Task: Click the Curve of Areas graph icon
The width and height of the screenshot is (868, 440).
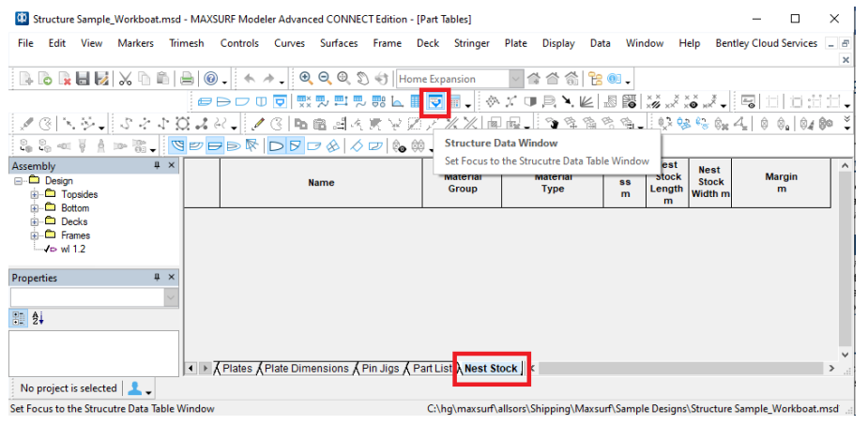Action: (397, 102)
